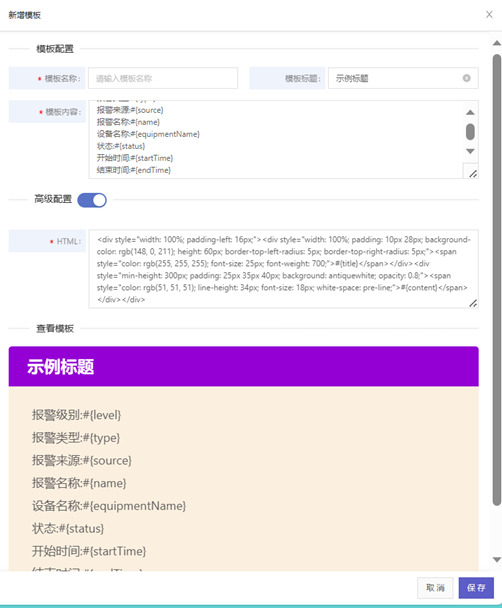Screen dimensions: 502x608
Task: Click the 设备名称:#{equipmentName} preview line
Action: coord(109,506)
